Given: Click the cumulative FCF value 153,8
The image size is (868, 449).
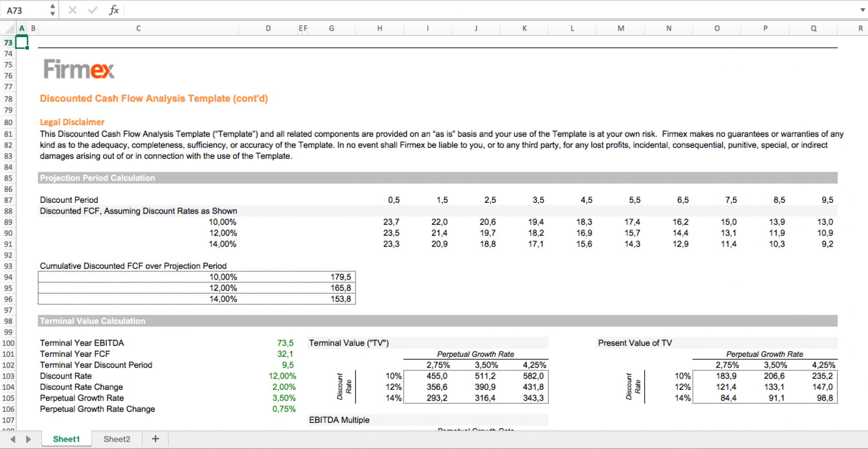Looking at the screenshot, I should coord(341,299).
